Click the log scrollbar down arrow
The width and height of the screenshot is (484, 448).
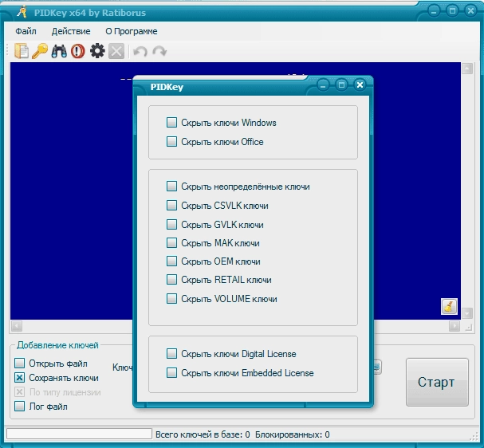pyautogui.click(x=467, y=313)
